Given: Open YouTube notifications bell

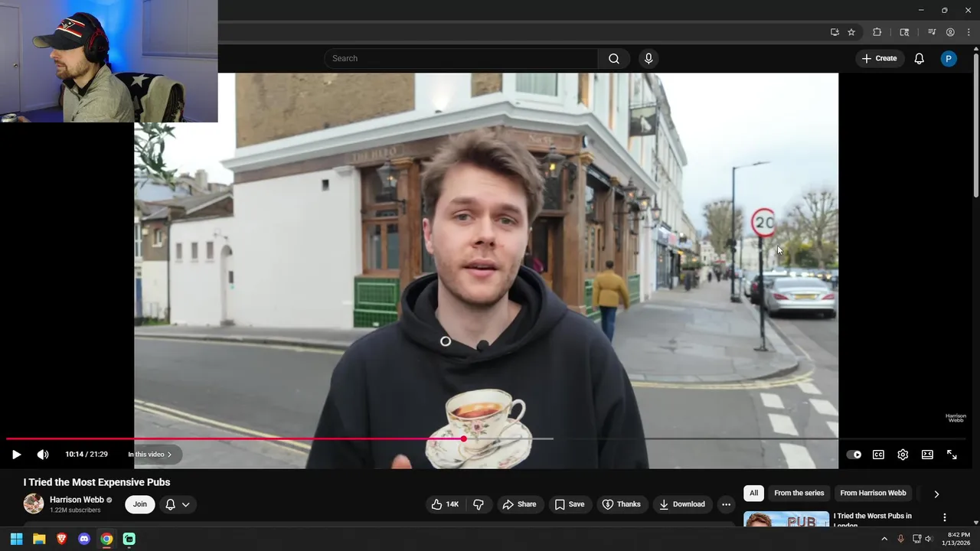Looking at the screenshot, I should click(920, 58).
